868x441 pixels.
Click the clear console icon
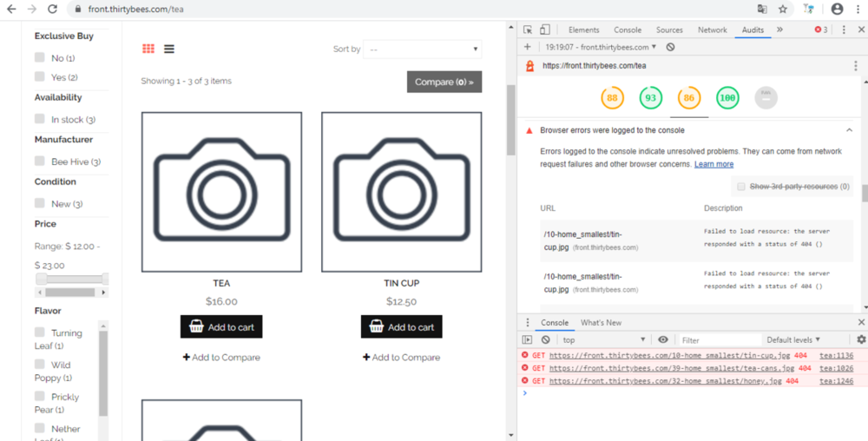(545, 340)
